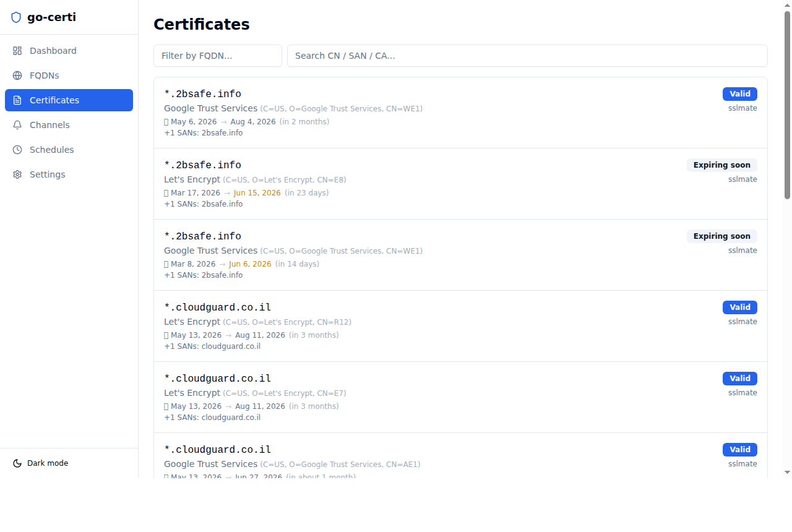This screenshot has height=532, width=792.
Task: Open Settings from the sidebar
Action: click(69, 174)
